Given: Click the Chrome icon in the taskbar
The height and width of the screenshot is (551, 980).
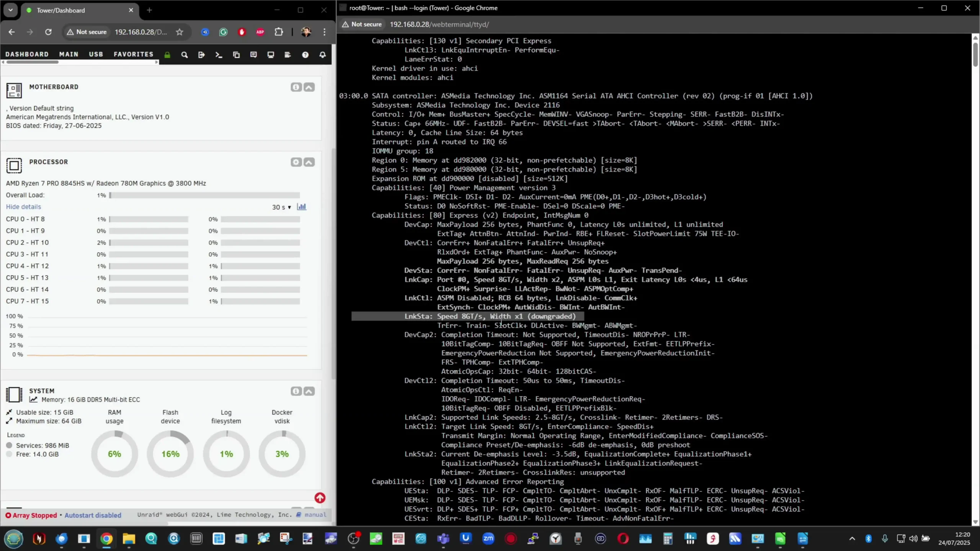Looking at the screenshot, I should (106, 539).
